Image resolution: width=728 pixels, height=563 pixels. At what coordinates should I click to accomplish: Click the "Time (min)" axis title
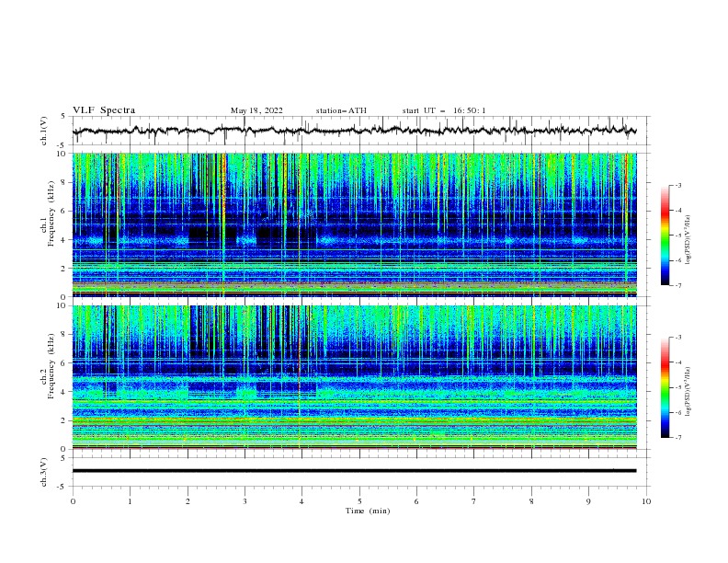(368, 511)
